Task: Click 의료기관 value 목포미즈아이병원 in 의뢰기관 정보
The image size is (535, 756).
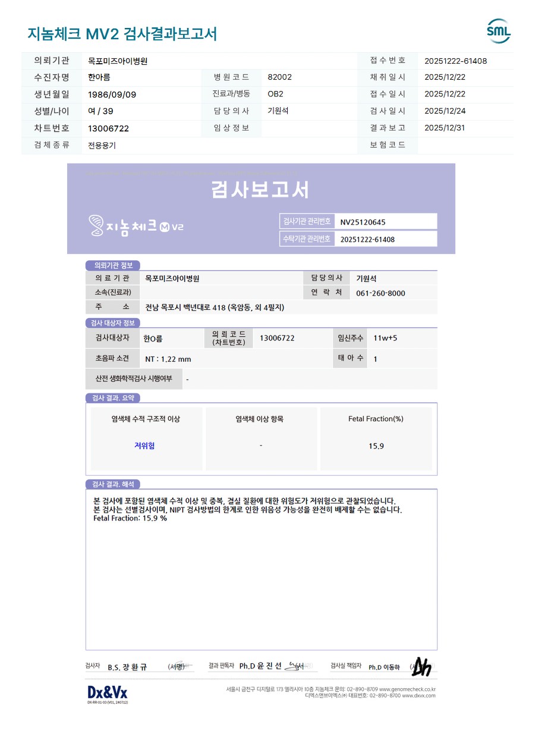Action: (172, 278)
